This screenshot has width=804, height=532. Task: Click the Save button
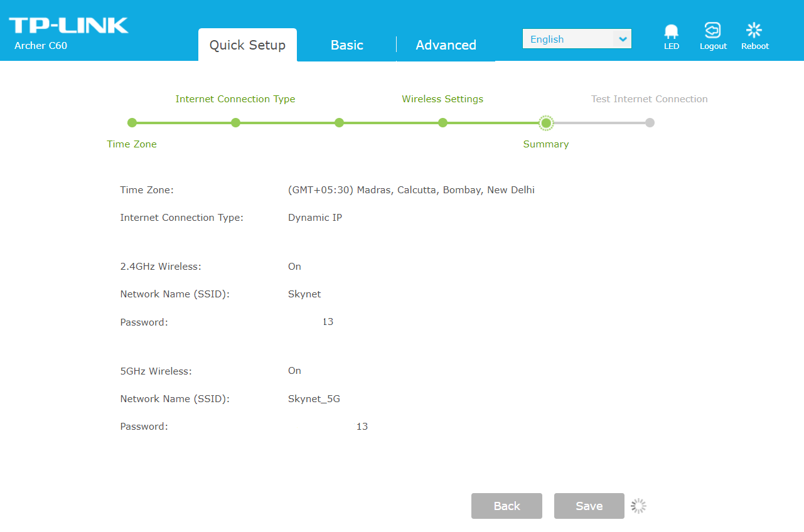point(589,506)
